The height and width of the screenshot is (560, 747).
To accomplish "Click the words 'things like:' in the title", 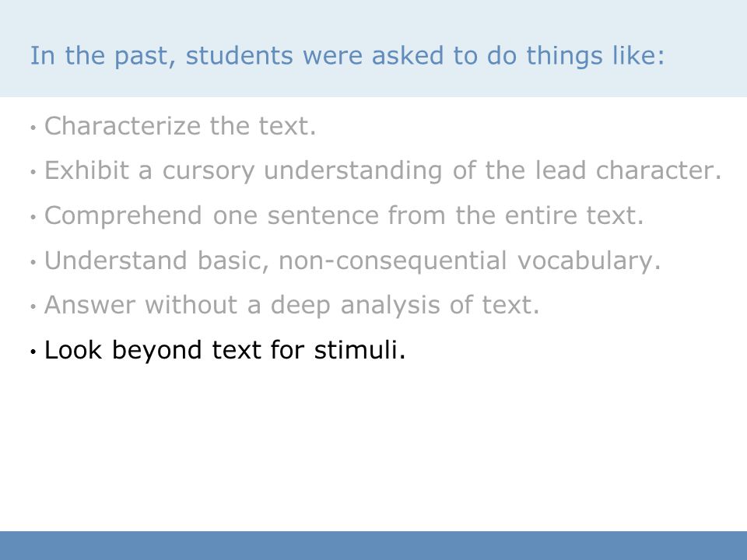I will pyautogui.click(x=595, y=56).
